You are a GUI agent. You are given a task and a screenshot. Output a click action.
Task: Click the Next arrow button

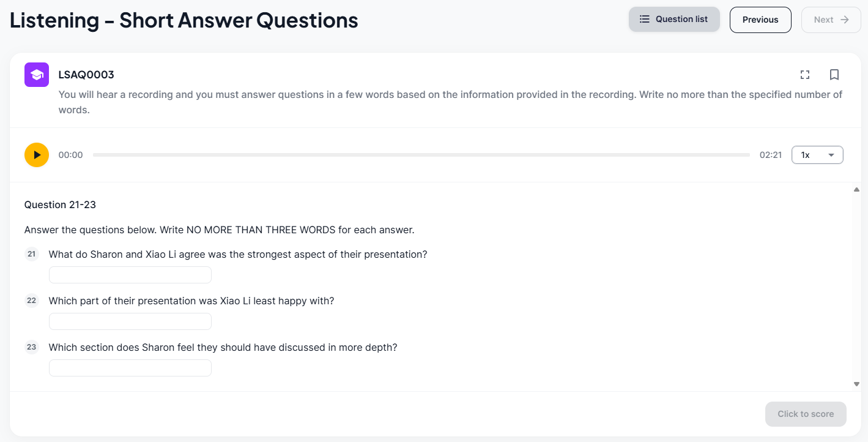click(831, 20)
